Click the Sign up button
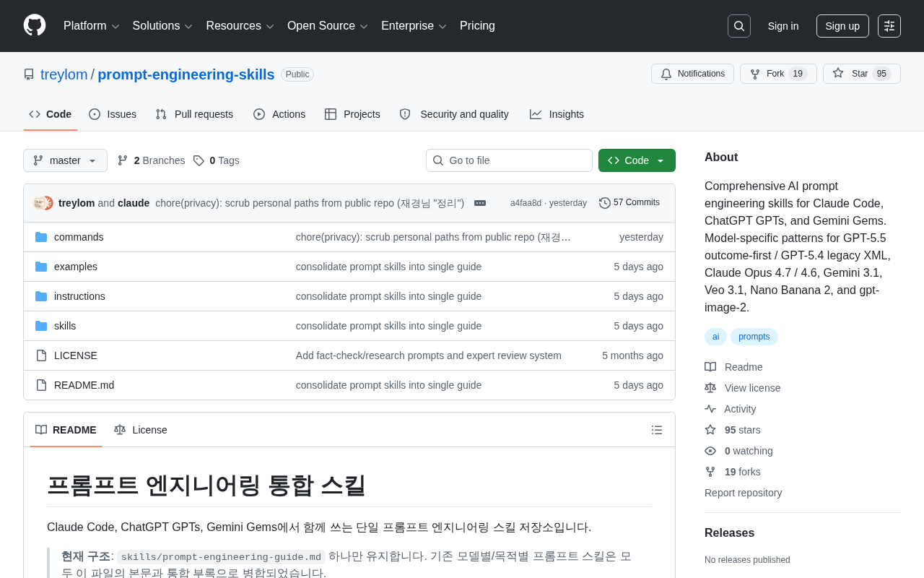 [x=842, y=26]
